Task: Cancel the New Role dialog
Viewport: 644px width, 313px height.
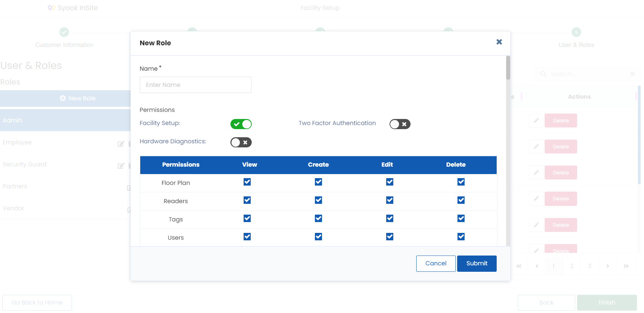Action: [x=436, y=264]
